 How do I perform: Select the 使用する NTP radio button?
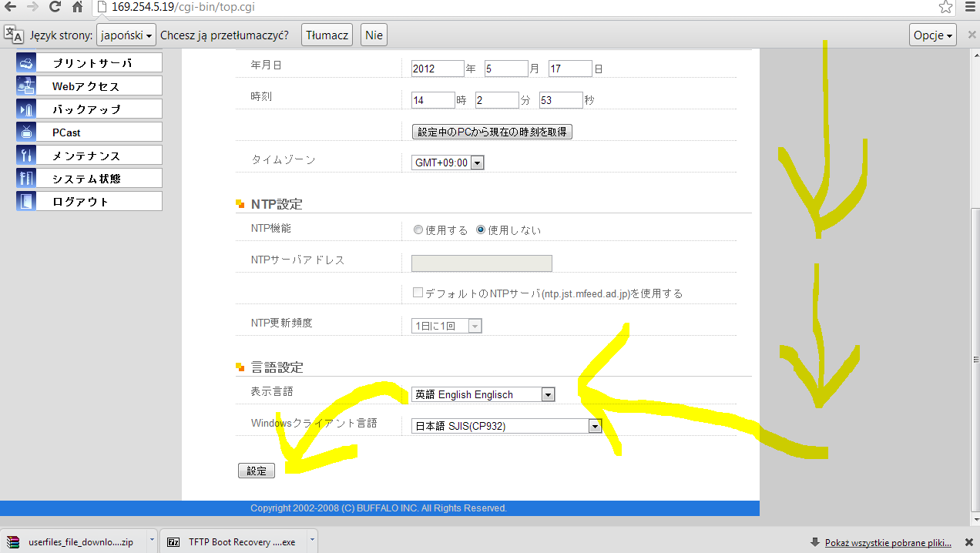point(418,230)
